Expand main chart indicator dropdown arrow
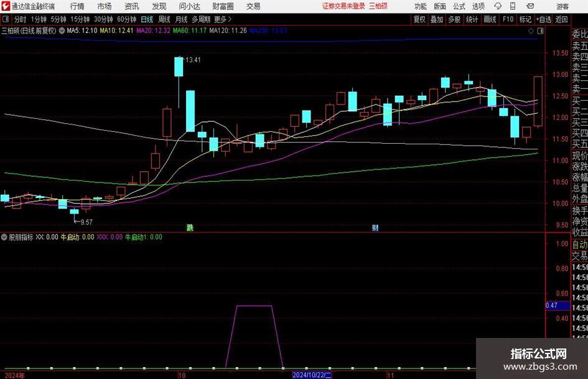This screenshot has height=379, width=588. coord(62,30)
